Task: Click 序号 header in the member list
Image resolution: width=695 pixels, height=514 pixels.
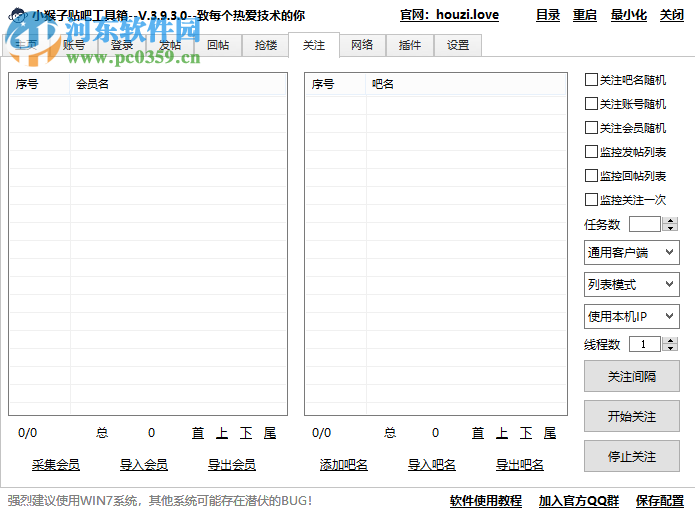Action: [x=40, y=84]
